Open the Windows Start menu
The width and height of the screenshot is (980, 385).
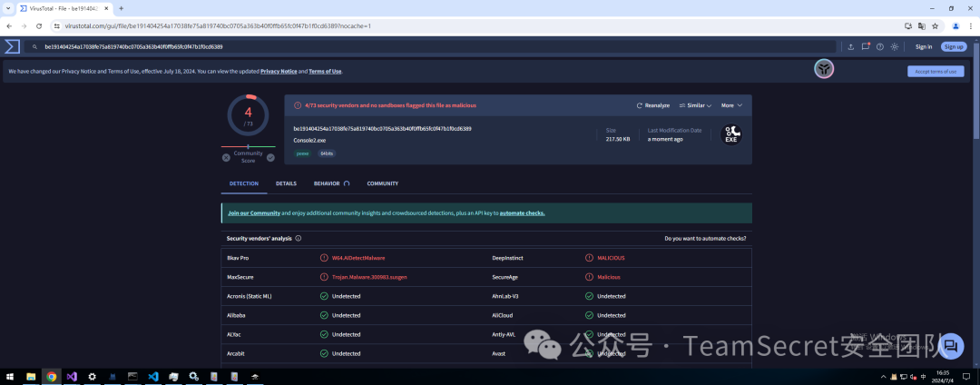10,376
